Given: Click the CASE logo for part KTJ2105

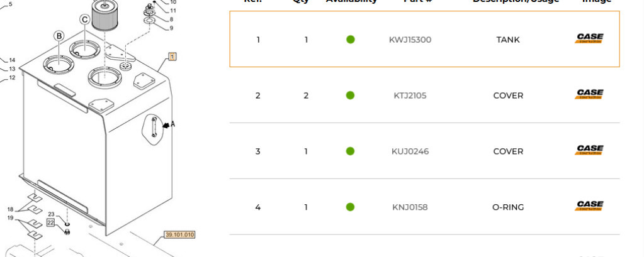Looking at the screenshot, I should click(x=590, y=95).
